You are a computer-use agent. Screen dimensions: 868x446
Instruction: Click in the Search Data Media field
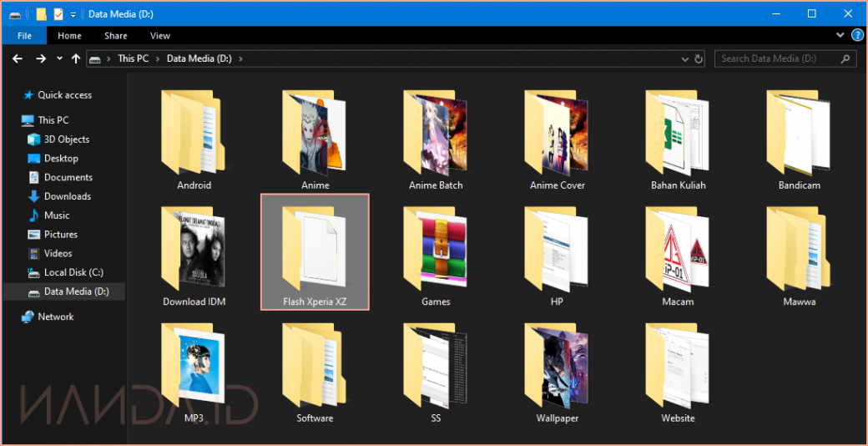(x=776, y=58)
